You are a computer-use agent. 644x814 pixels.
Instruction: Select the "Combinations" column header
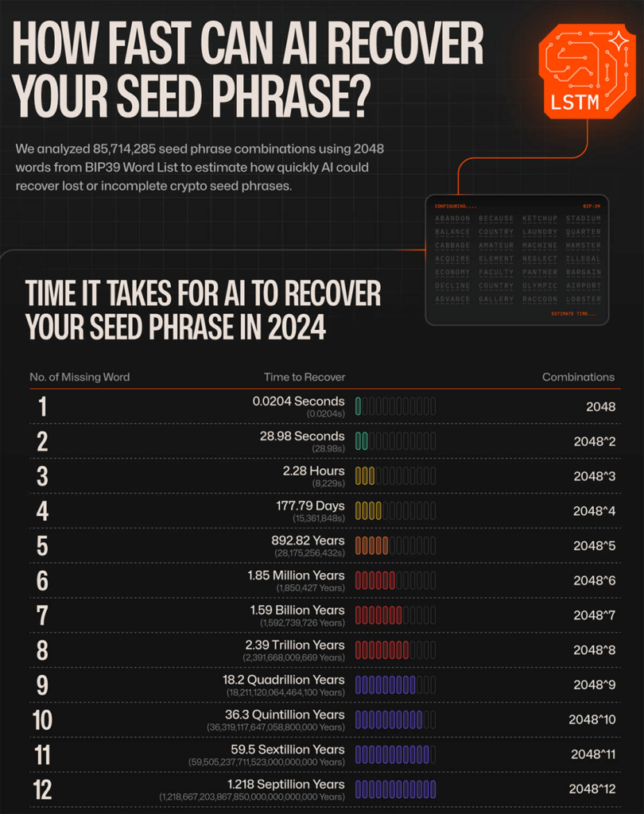click(578, 377)
